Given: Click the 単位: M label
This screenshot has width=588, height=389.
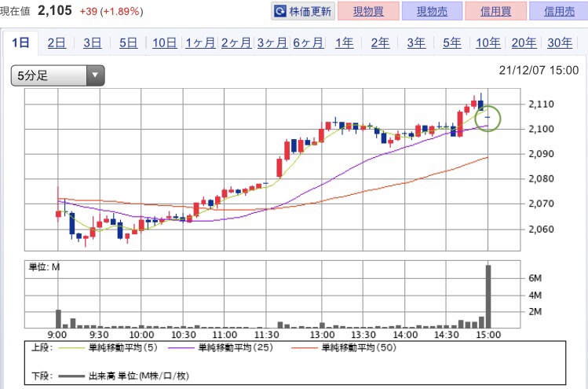Looking at the screenshot, I should (44, 267).
